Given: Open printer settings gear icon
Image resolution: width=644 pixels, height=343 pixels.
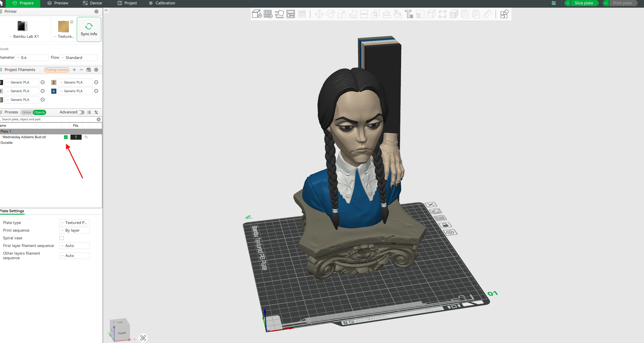Looking at the screenshot, I should 96,11.
